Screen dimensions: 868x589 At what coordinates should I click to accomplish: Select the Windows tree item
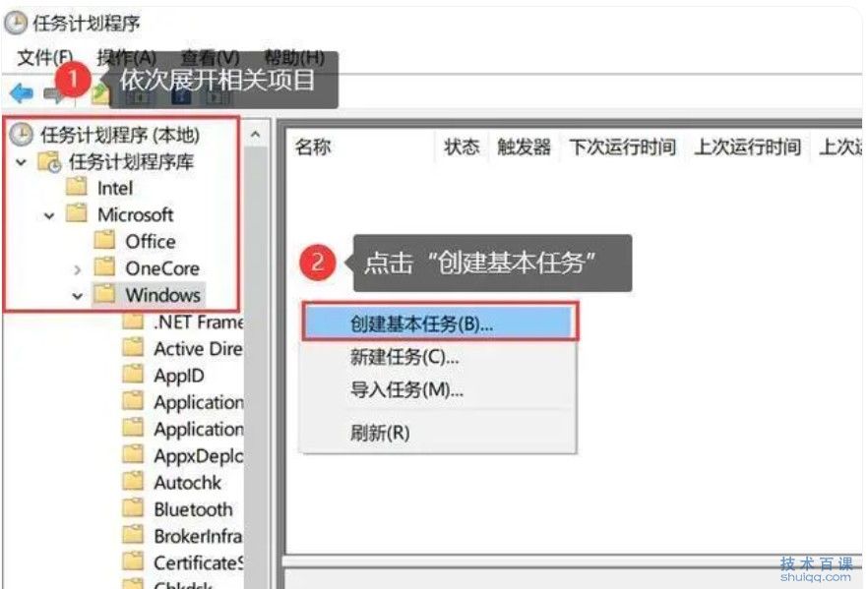[162, 295]
